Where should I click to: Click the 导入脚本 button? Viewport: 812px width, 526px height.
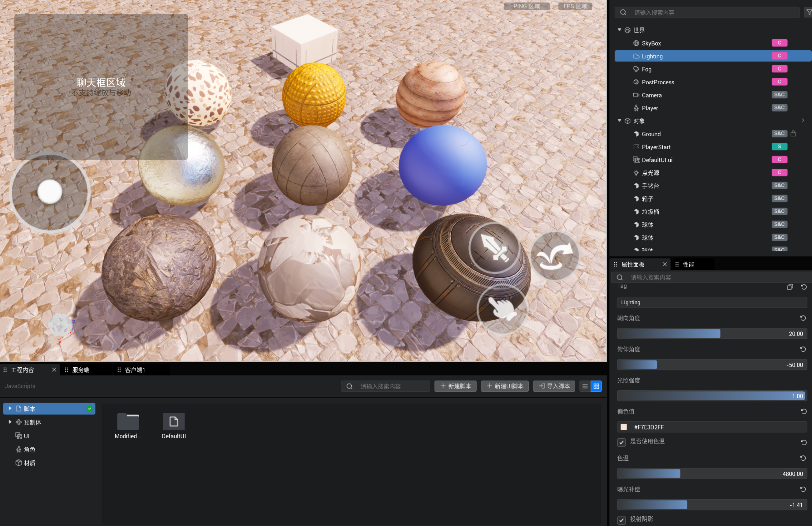[554, 386]
